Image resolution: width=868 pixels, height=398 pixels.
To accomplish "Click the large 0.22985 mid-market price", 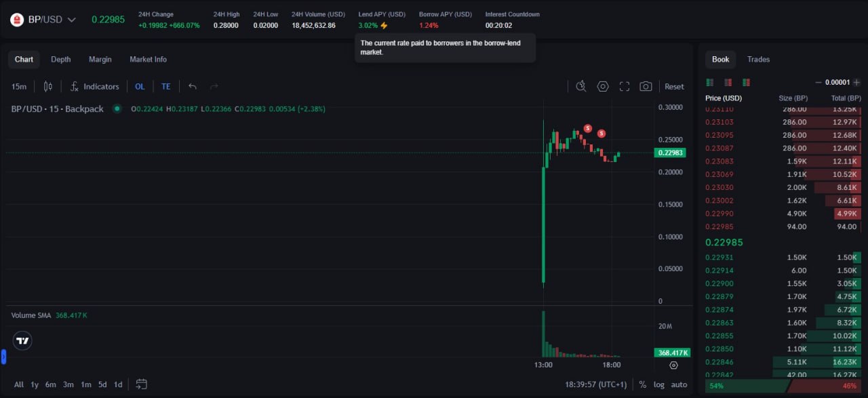I will click(724, 242).
